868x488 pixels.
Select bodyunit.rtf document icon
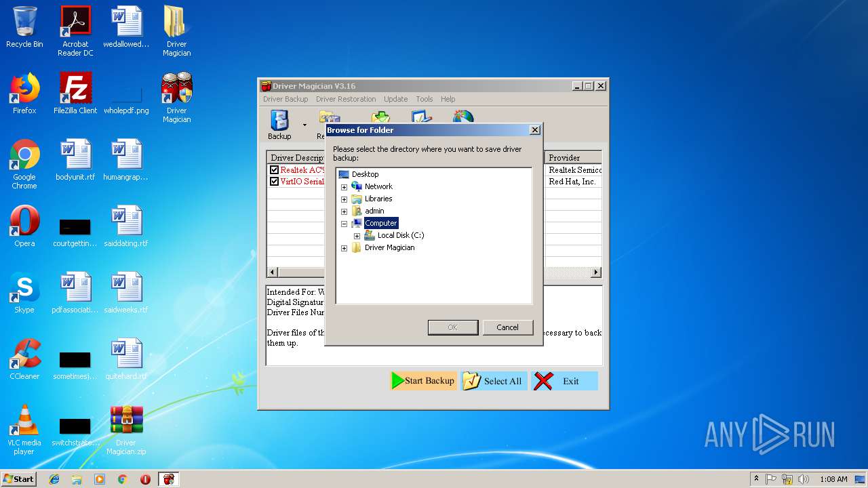tap(75, 160)
